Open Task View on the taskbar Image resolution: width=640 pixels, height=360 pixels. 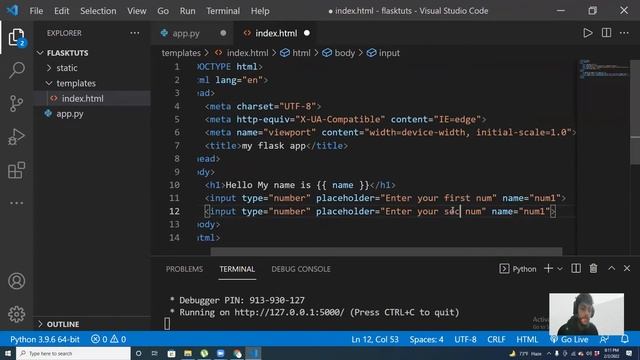(155, 353)
